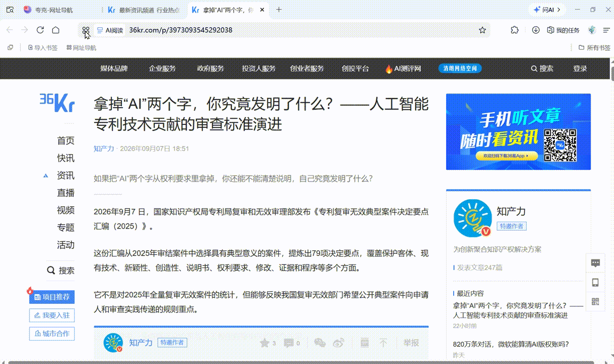Image resolution: width=614 pixels, height=364 pixels.
Task: Click the 手机听文章 app download banner
Action: tap(518, 131)
